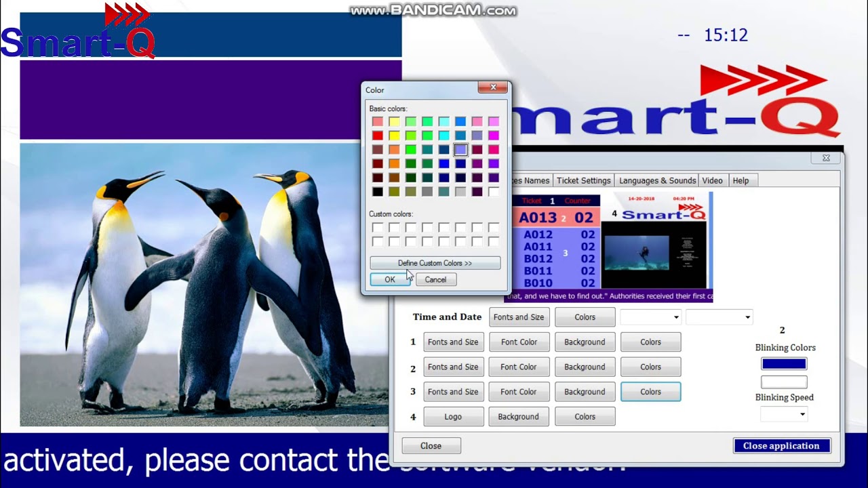The height and width of the screenshot is (488, 868).
Task: Cancel the Color dialog
Action: (x=435, y=279)
